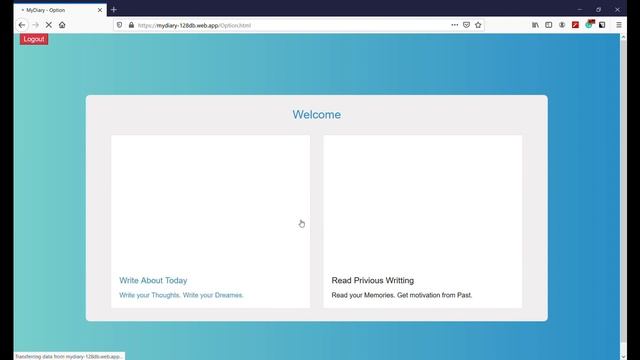The image size is (640, 360).
Task: Bookmark this page with star icon
Action: pyautogui.click(x=478, y=25)
